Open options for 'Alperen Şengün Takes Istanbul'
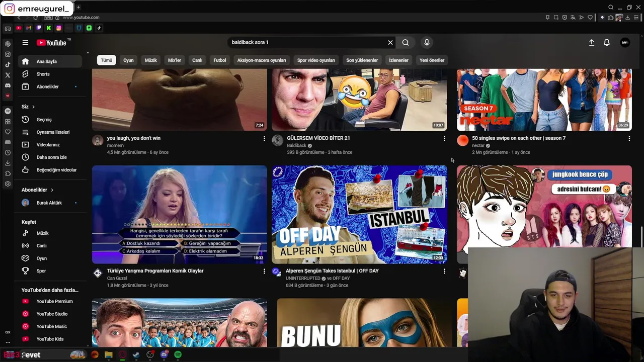This screenshot has height=362, width=644. pos(444,271)
